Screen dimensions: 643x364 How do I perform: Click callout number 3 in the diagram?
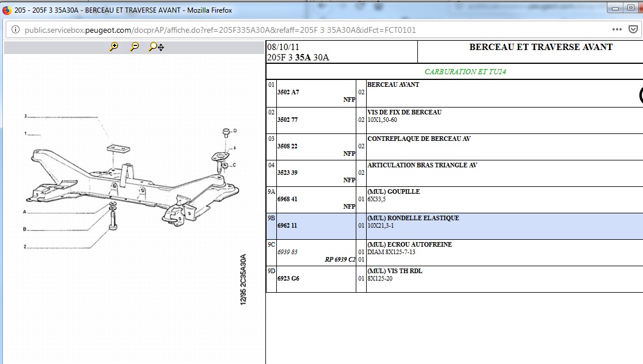[x=25, y=116]
